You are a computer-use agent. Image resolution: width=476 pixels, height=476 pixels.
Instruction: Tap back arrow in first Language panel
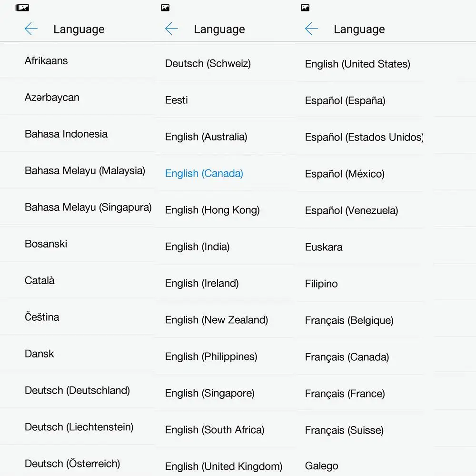coord(31,29)
